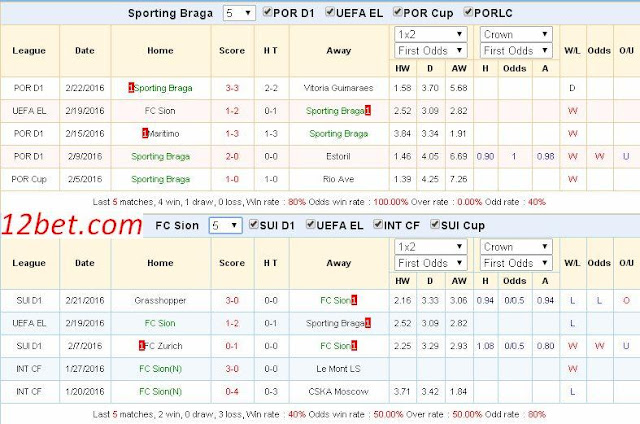This screenshot has height=424, width=640.
Task: Click the 0-4 score against CSKA Moscow
Action: 232,391
